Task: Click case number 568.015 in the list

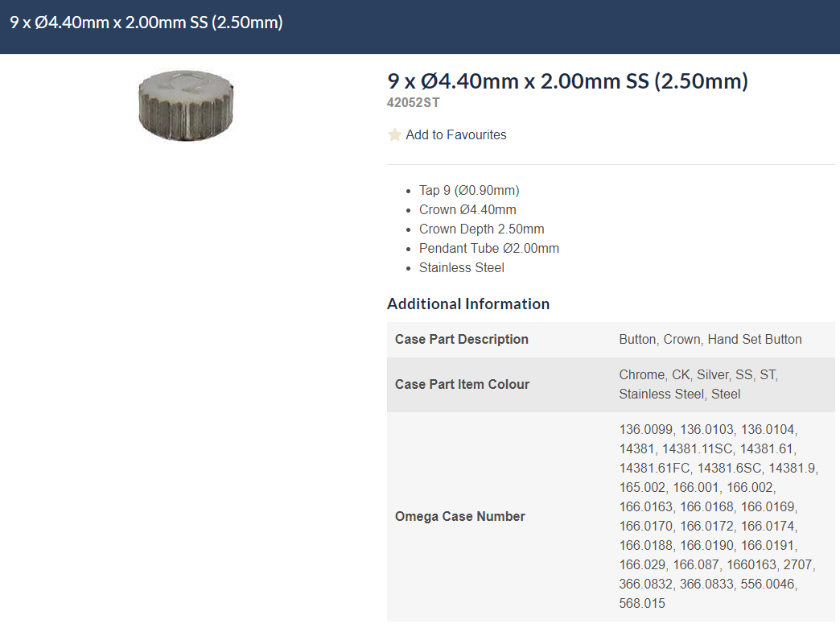Action: pos(642,604)
